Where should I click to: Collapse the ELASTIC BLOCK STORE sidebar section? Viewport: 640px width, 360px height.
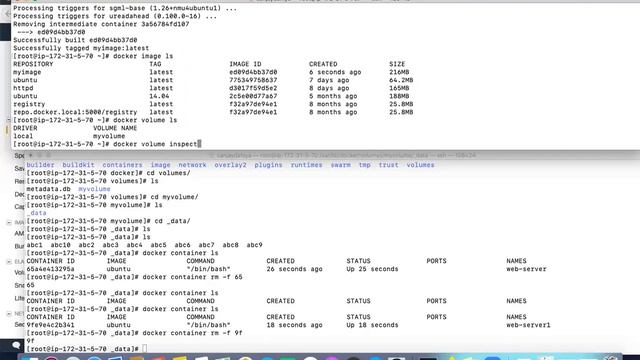click(9, 262)
